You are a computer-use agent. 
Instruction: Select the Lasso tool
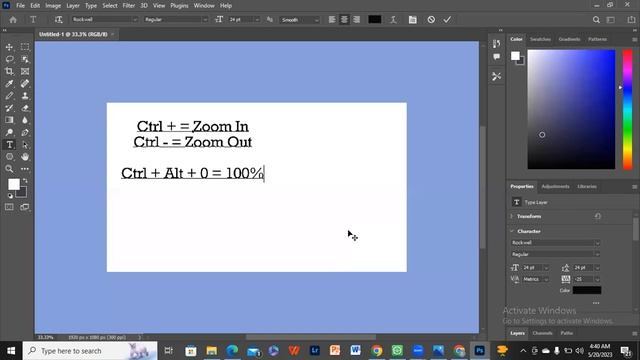click(x=9, y=59)
